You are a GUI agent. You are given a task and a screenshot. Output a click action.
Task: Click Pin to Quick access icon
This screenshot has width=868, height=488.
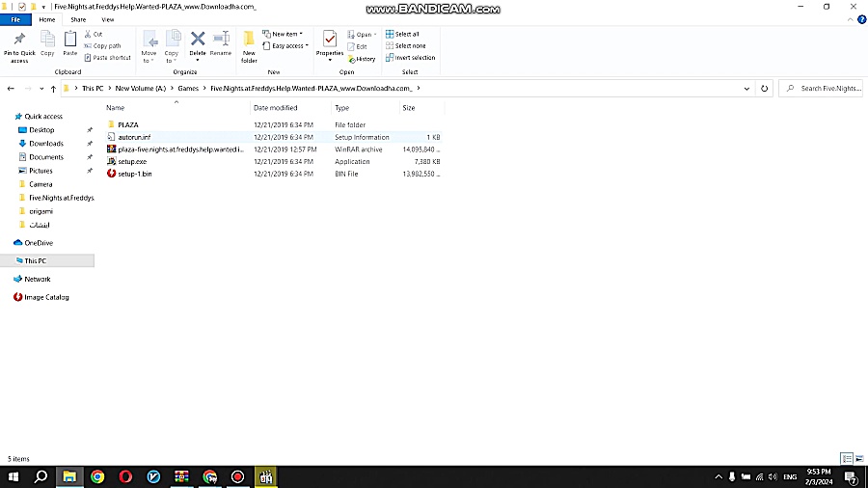coord(19,46)
